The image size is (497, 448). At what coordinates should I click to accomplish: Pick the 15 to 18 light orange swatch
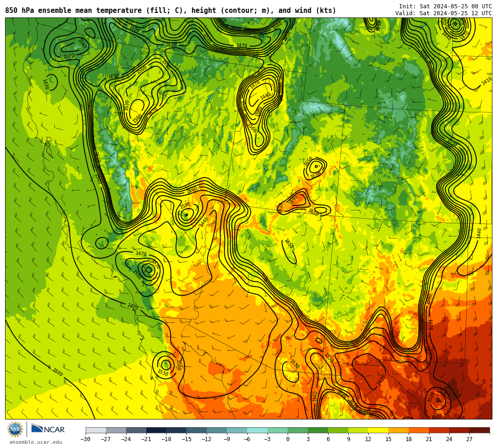point(399,430)
